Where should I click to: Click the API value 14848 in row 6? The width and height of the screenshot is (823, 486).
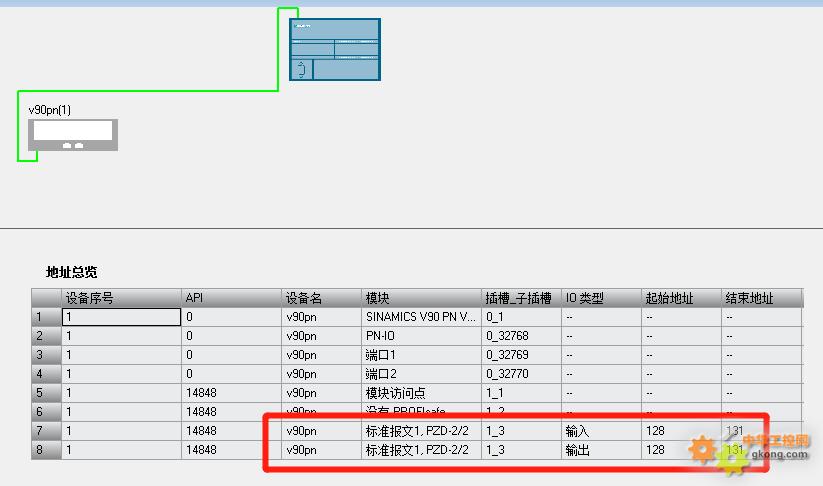point(231,411)
